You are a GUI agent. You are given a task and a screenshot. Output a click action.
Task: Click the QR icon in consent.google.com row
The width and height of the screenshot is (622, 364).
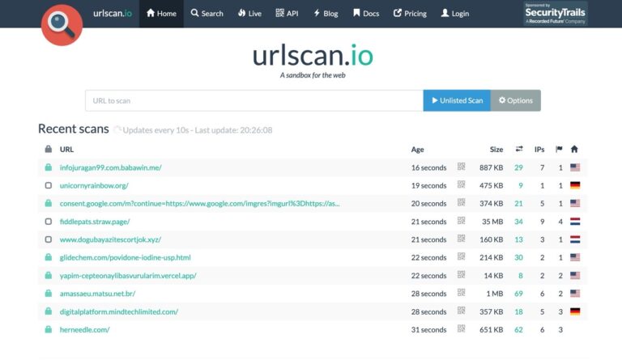pos(461,202)
